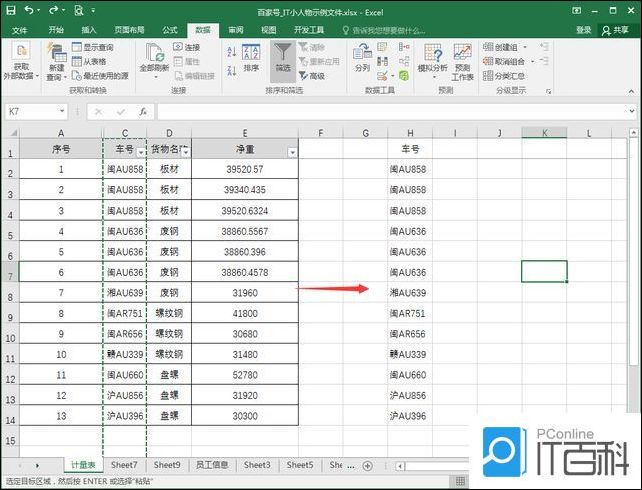This screenshot has width=642, height=490.
Task: Click the save icon in quick access toolbar
Action: [x=11, y=10]
